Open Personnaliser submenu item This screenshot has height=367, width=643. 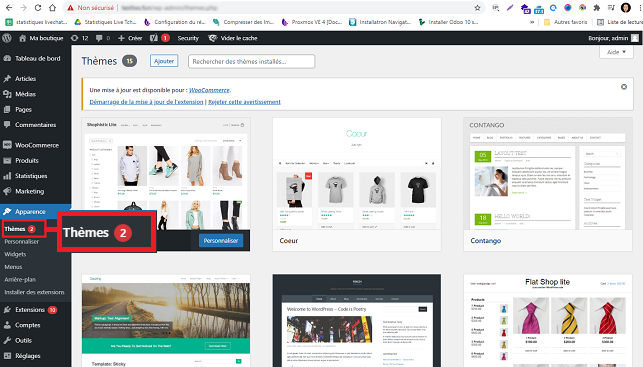click(x=22, y=242)
